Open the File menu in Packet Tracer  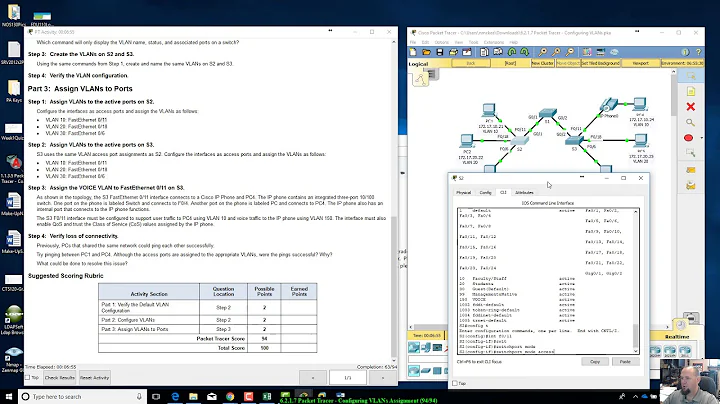[x=412, y=42]
